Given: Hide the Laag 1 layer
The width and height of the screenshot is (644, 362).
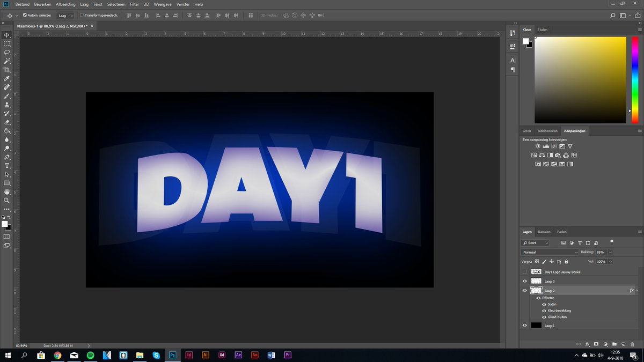Looking at the screenshot, I should (x=525, y=326).
